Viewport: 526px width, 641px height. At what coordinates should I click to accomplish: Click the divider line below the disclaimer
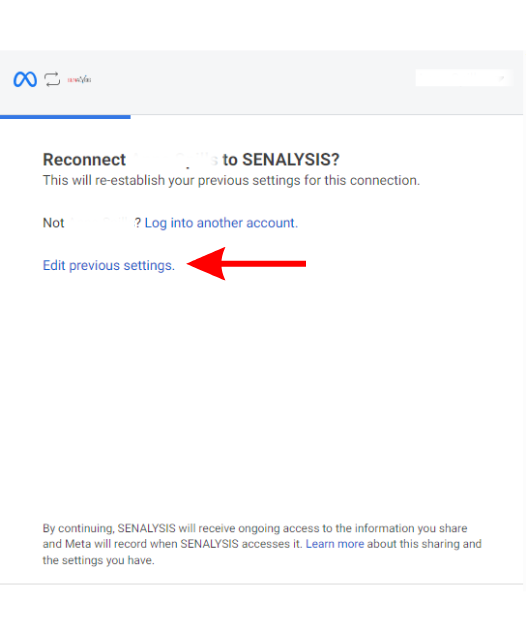click(x=262, y=584)
